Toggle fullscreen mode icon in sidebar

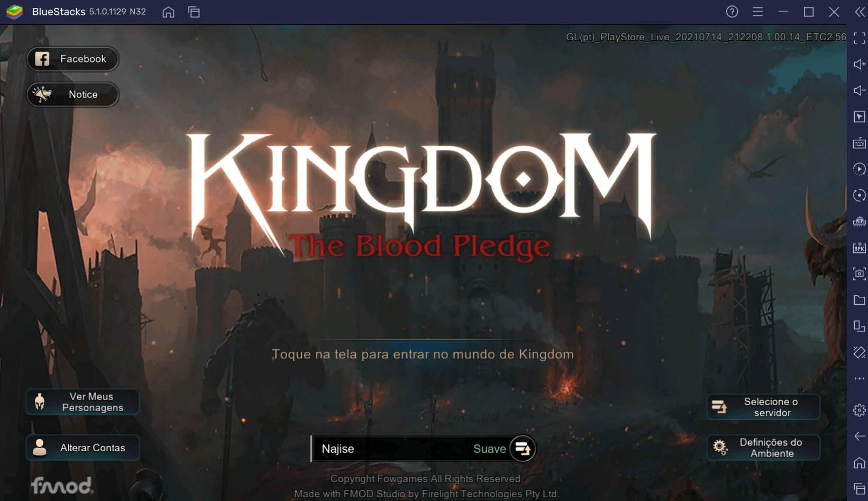pos(860,38)
